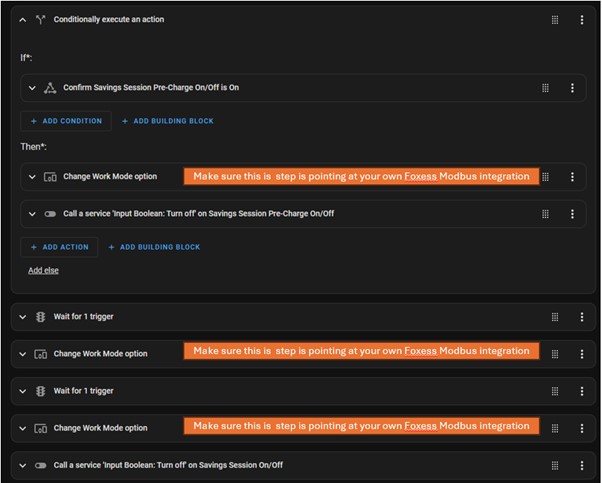Open three-dot menu for Conditionally execute an action
The height and width of the screenshot is (483, 602).
point(582,19)
